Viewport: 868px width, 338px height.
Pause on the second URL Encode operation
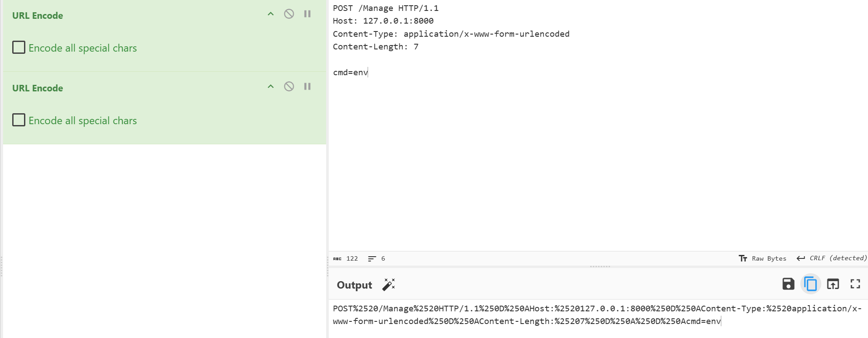[307, 87]
